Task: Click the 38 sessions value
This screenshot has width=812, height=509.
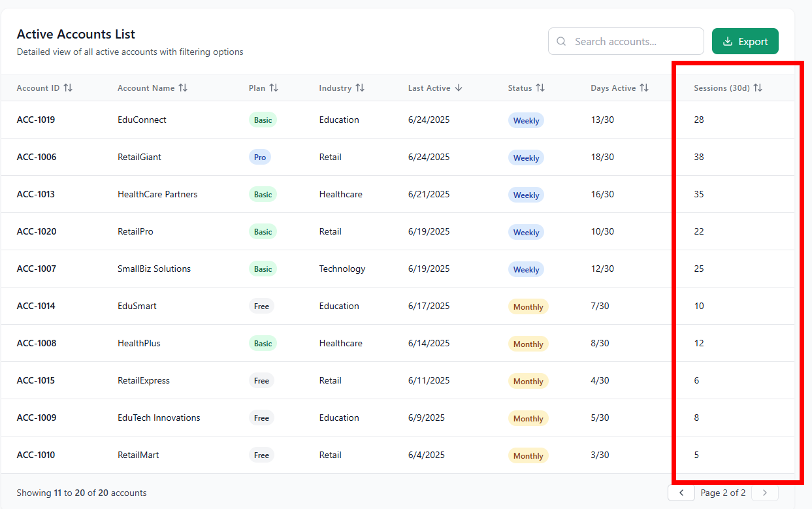Action: 699,157
